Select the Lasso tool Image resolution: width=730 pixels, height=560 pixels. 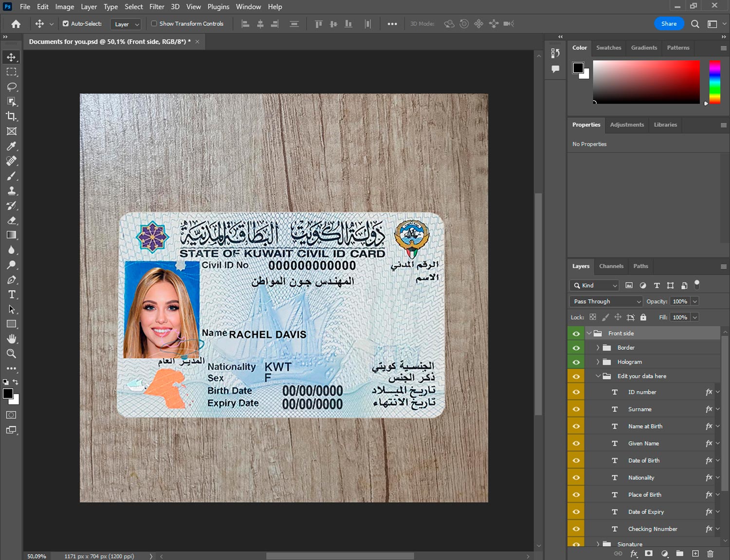tap(11, 87)
